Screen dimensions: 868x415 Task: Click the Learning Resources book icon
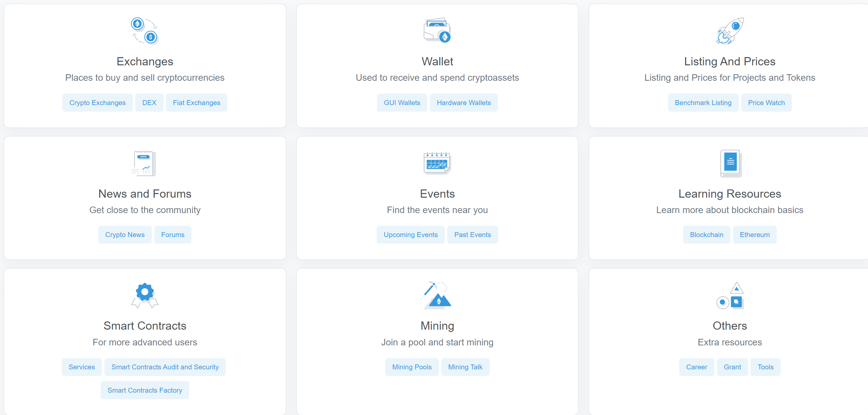pyautogui.click(x=730, y=164)
